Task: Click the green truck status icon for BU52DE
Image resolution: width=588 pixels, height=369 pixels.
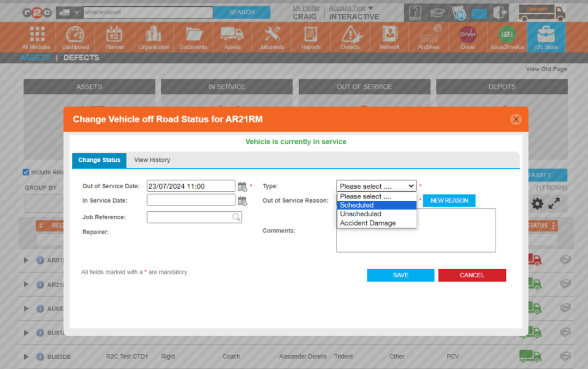Action: coord(530,356)
